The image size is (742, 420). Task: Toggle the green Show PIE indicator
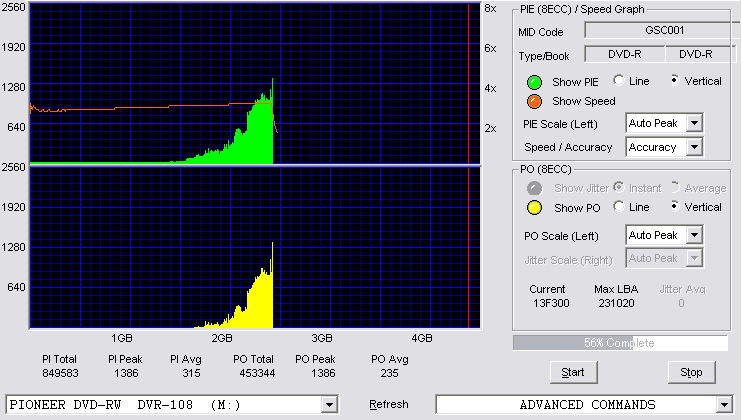534,82
